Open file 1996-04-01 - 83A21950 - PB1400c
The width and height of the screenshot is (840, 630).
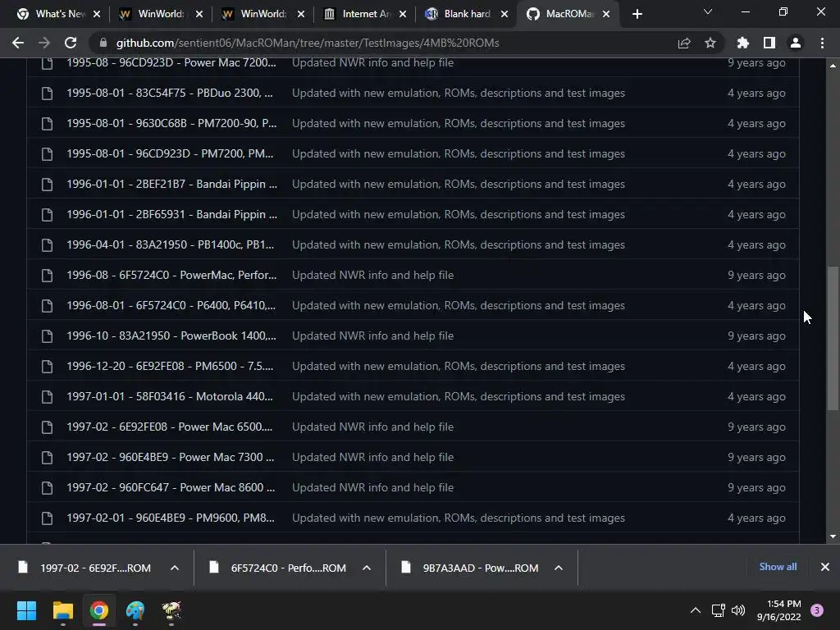coord(170,244)
